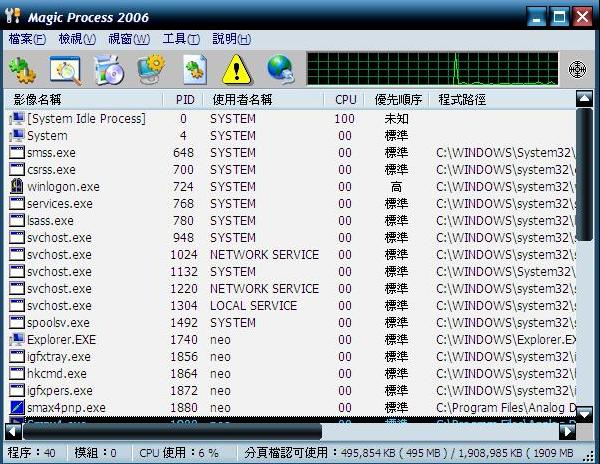Open the 工具(T) menu
Viewport: 600px width, 464px height.
point(181,39)
